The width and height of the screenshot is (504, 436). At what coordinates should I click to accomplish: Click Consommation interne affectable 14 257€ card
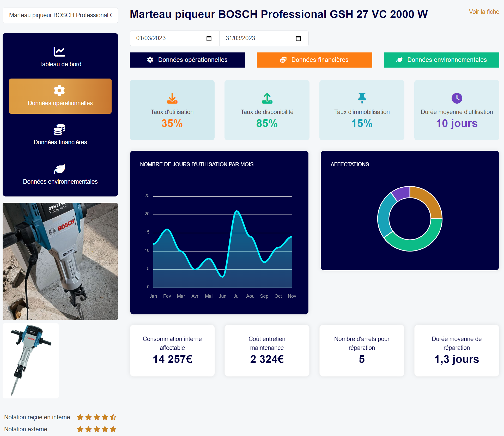click(x=172, y=350)
